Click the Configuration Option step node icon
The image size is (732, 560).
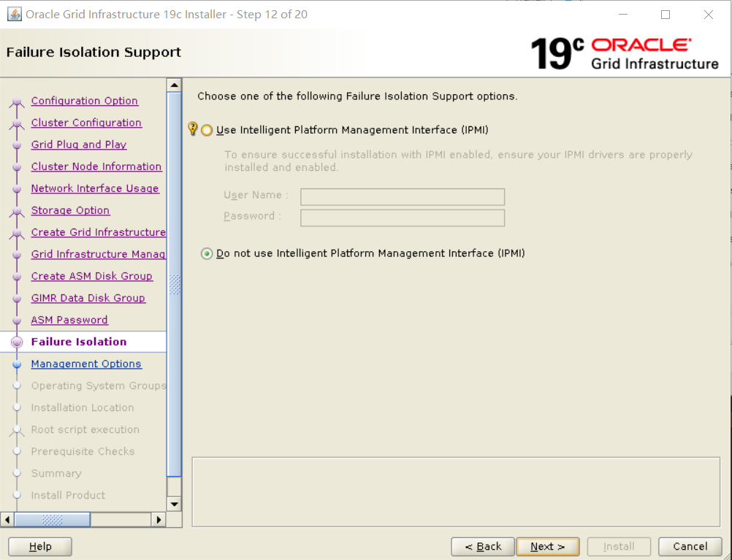pos(17,101)
